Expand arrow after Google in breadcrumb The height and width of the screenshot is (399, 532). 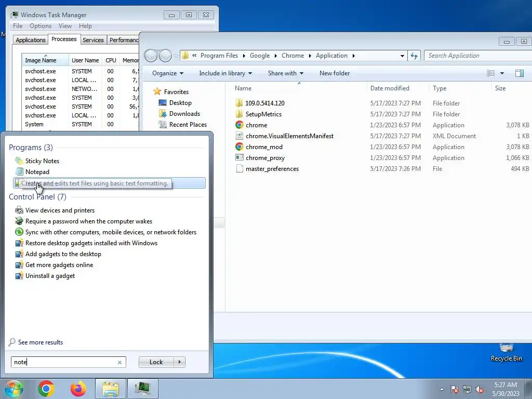click(x=275, y=56)
